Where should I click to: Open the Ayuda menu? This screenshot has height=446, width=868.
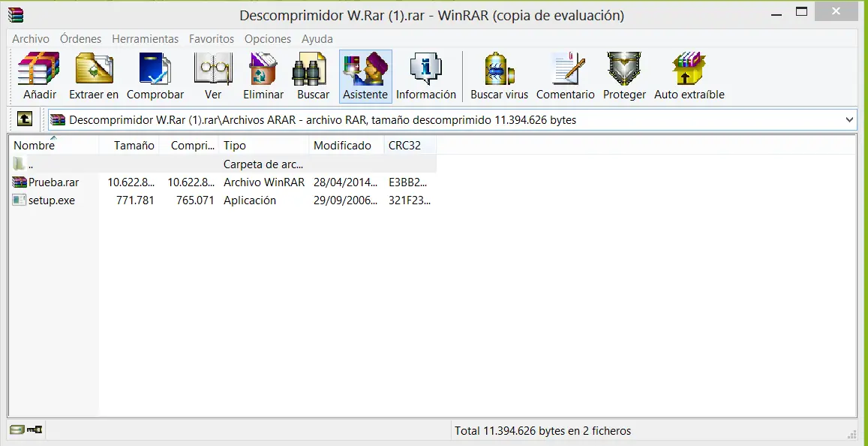pos(317,39)
